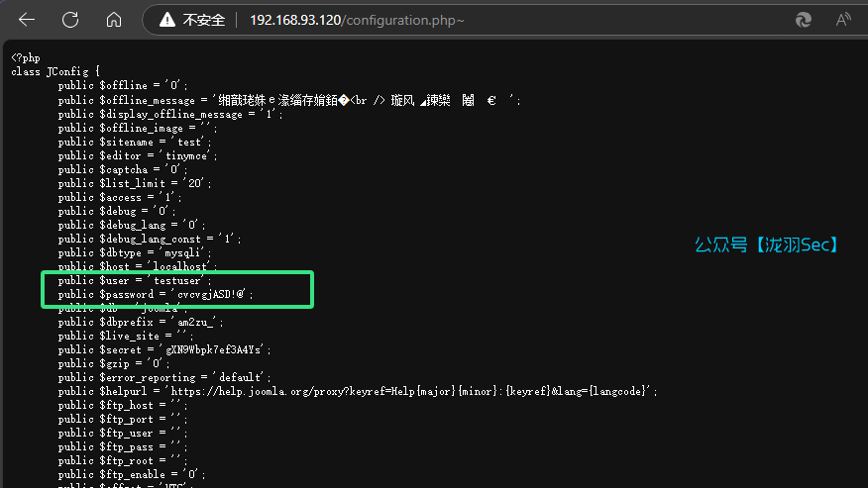Select the public $debug_lang = '0' line

click(x=132, y=225)
